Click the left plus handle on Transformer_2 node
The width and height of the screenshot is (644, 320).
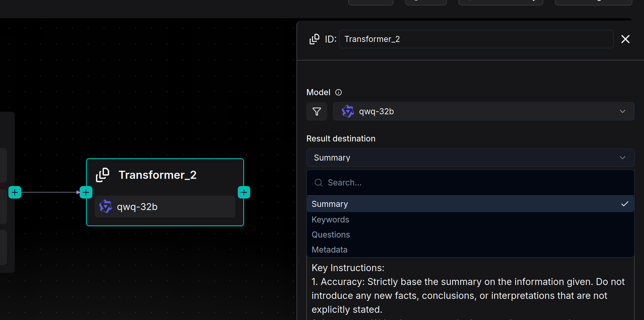point(86,192)
